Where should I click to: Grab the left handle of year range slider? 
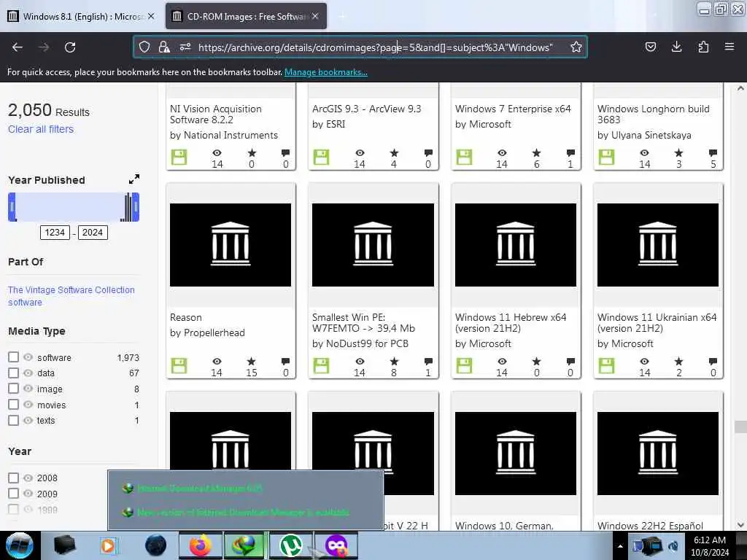tap(12, 207)
